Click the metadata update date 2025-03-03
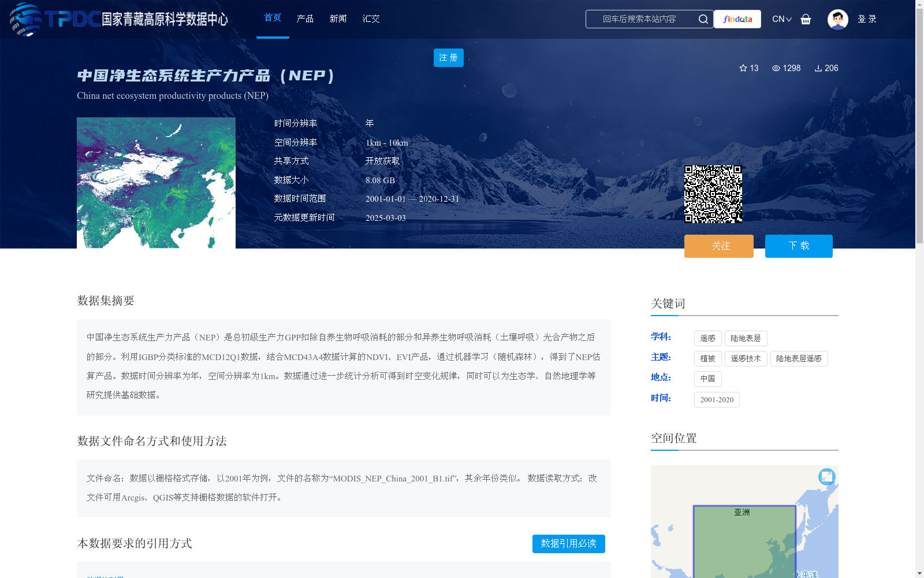 click(x=386, y=218)
